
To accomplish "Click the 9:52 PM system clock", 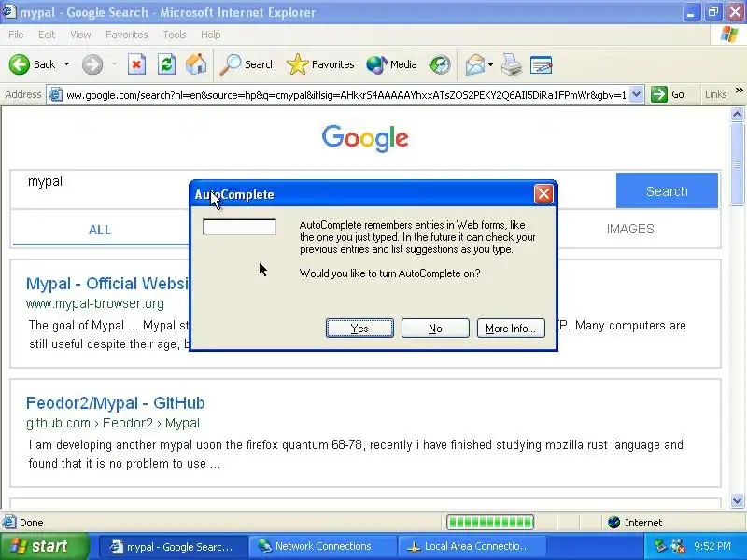I will click(x=712, y=546).
